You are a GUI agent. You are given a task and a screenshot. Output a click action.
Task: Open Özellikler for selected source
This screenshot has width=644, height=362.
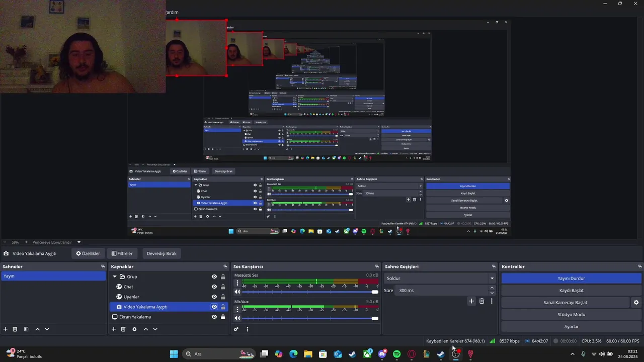click(x=88, y=253)
